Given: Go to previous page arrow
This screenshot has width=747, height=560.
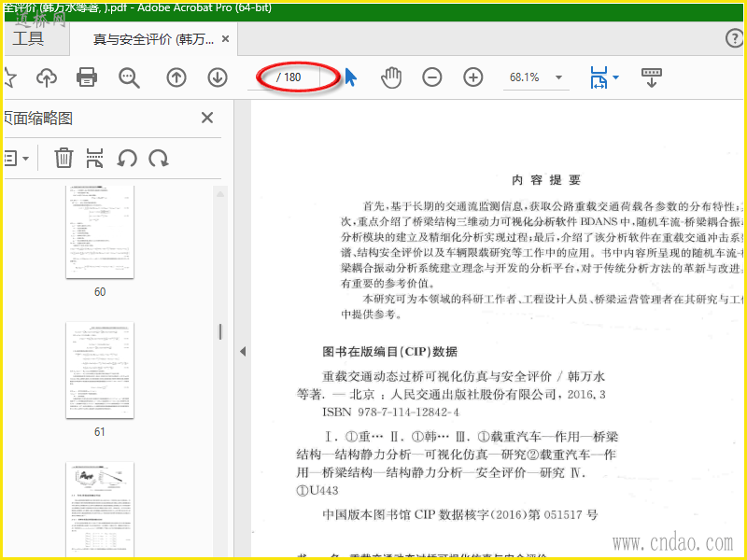Looking at the screenshot, I should 176,77.
